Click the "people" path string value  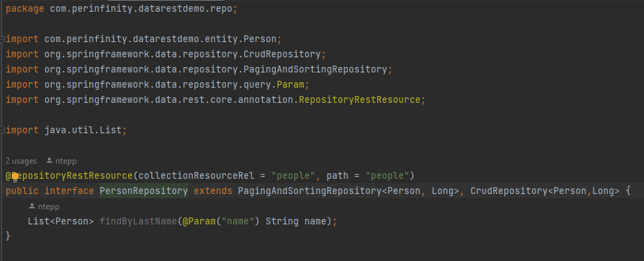pos(387,176)
